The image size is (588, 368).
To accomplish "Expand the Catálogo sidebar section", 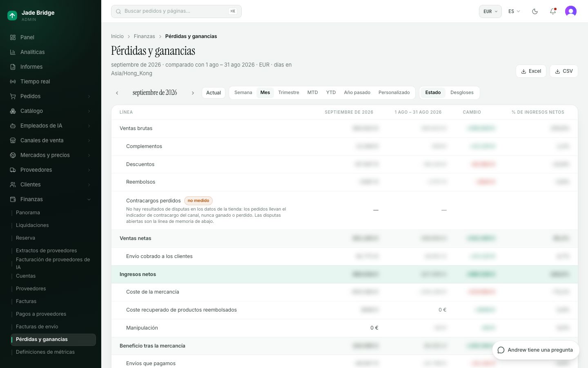I will coord(51,111).
